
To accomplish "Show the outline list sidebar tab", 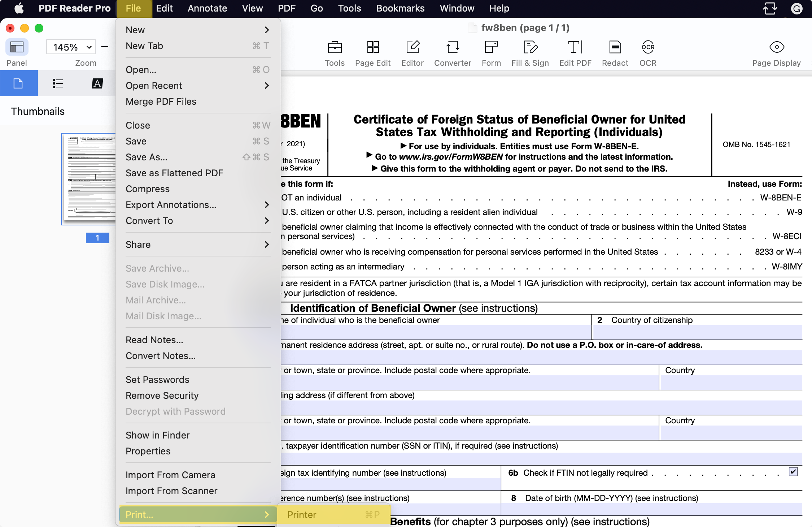I will click(x=57, y=83).
